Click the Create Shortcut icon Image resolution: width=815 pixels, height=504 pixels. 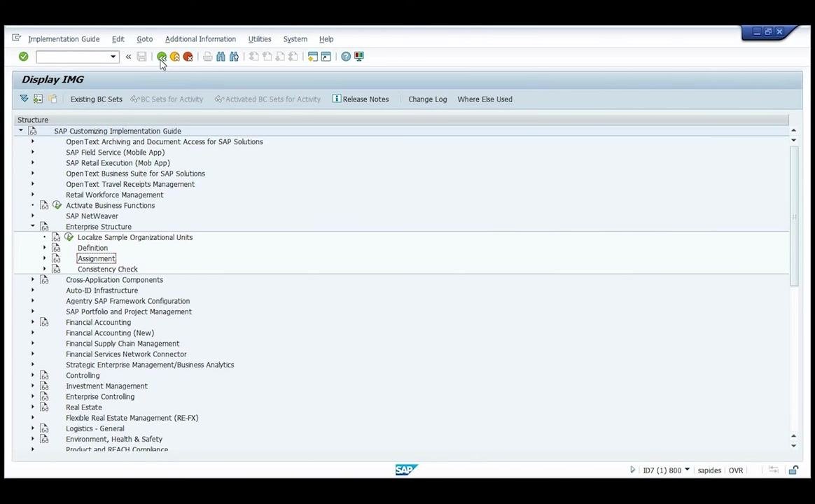click(326, 57)
